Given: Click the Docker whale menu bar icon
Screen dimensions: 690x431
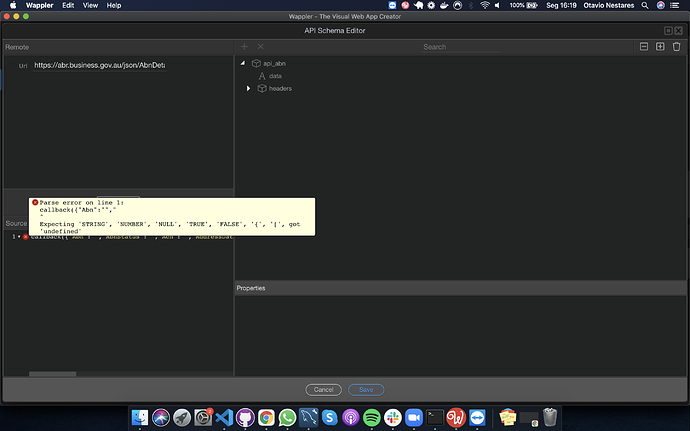Looking at the screenshot, I should (x=444, y=5).
